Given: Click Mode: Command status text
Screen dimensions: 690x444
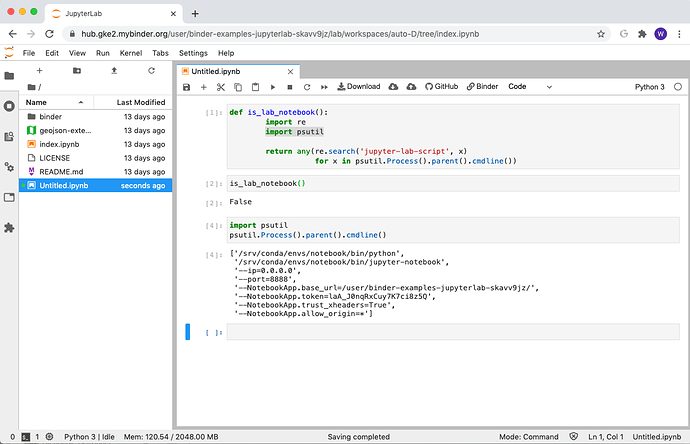Looking at the screenshot, I should pos(529,437).
